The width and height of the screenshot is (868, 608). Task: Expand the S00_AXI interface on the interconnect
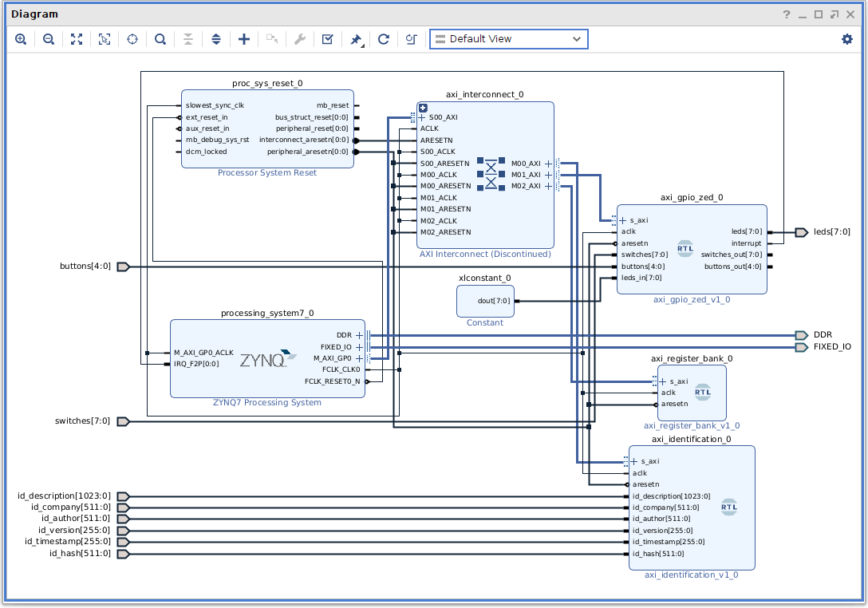coord(422,117)
